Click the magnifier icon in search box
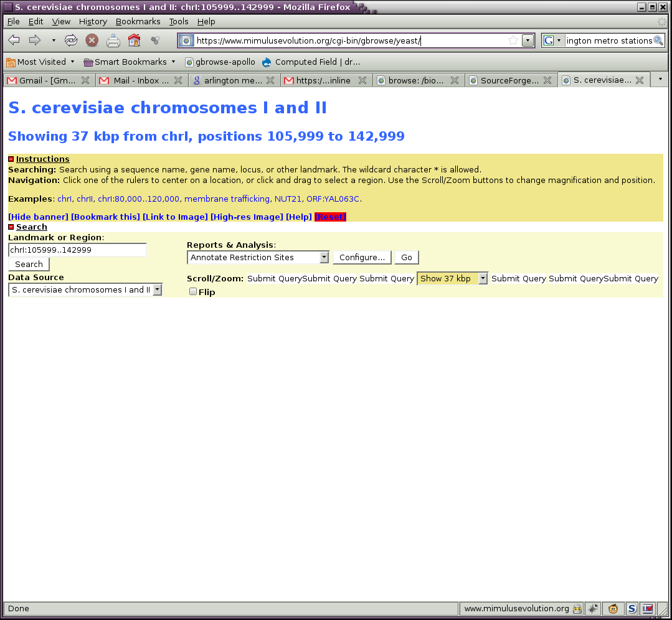 (x=658, y=40)
